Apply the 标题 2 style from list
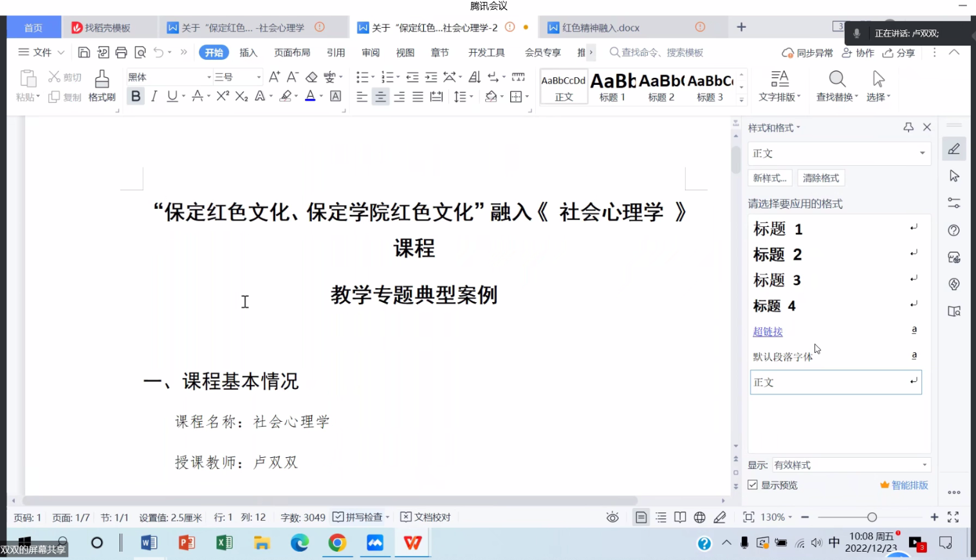 tap(777, 255)
